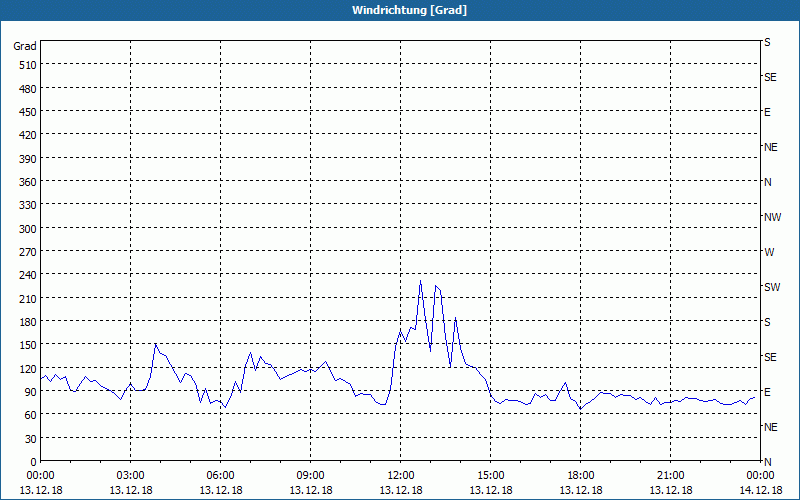This screenshot has width=800, height=500.
Task: Select the 480 value on the y-axis
Action: pos(28,89)
